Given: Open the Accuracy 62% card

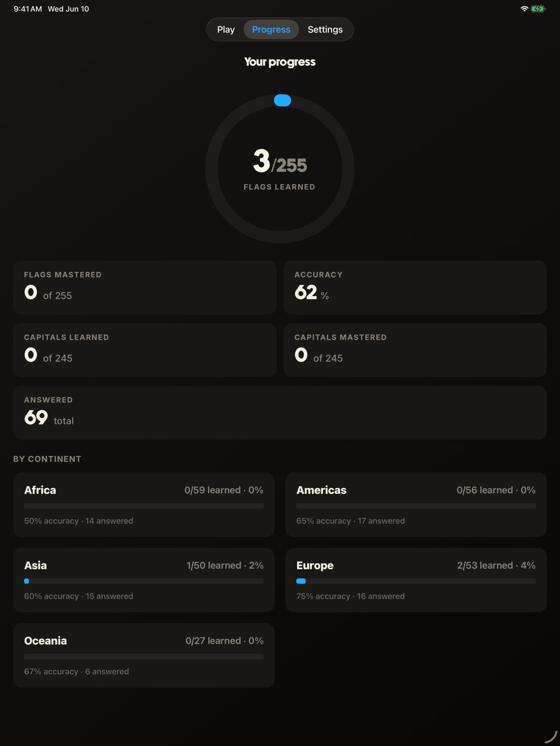Looking at the screenshot, I should pyautogui.click(x=415, y=287).
